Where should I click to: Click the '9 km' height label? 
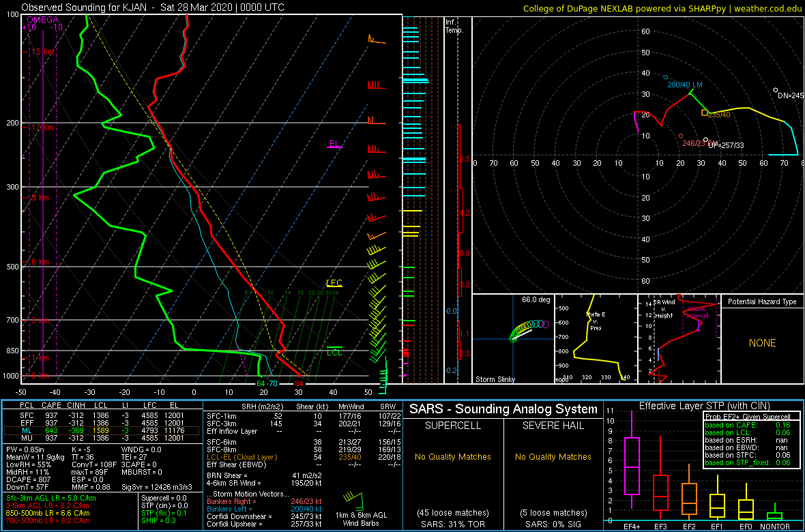click(x=40, y=198)
